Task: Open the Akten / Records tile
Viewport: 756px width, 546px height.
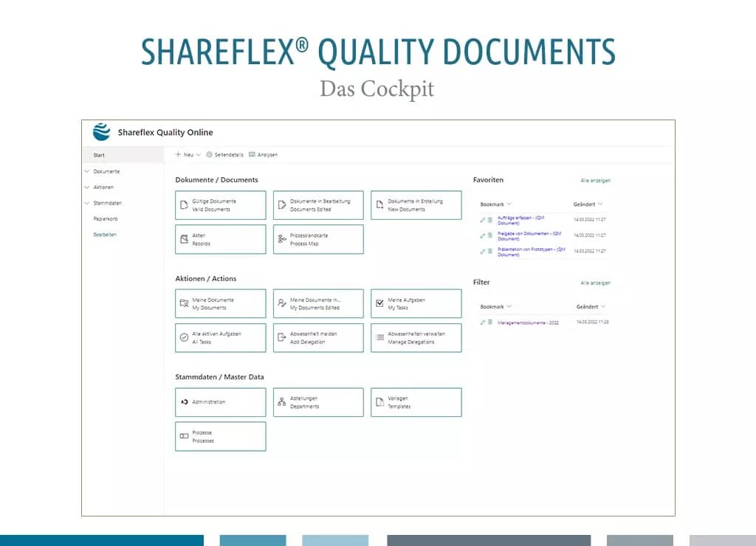Action: click(219, 239)
